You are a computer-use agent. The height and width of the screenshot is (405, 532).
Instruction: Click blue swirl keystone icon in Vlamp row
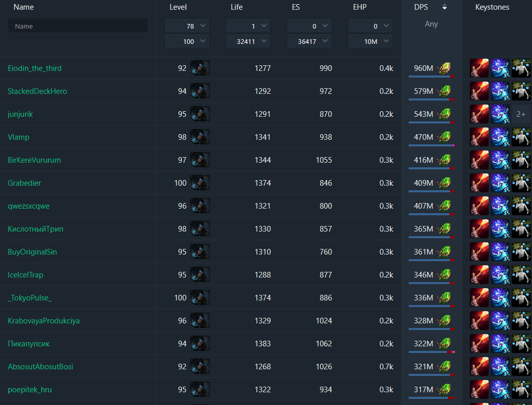[x=500, y=137]
